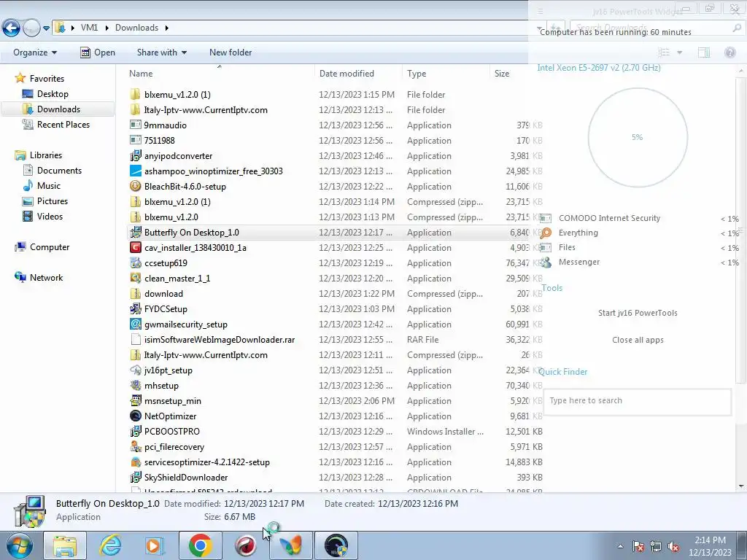Open the help question mark icon
The image size is (747, 560).
pos(729,52)
